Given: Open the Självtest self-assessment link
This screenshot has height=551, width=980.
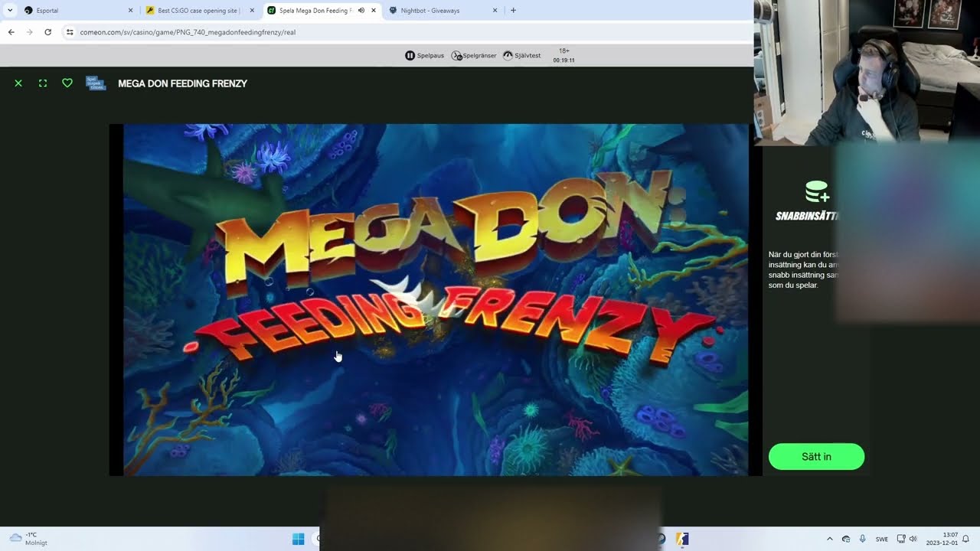Looking at the screenshot, I should pos(522,55).
